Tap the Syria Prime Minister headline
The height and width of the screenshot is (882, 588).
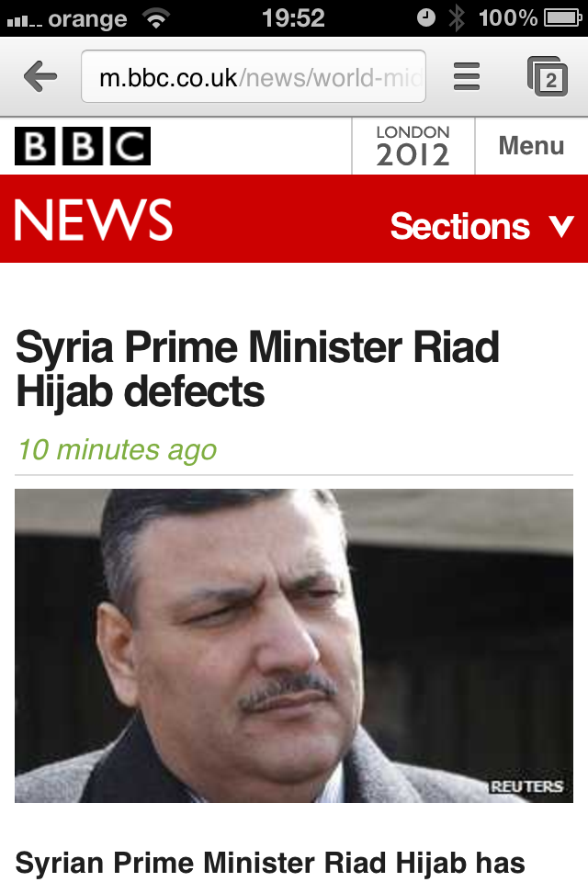pyautogui.click(x=257, y=369)
